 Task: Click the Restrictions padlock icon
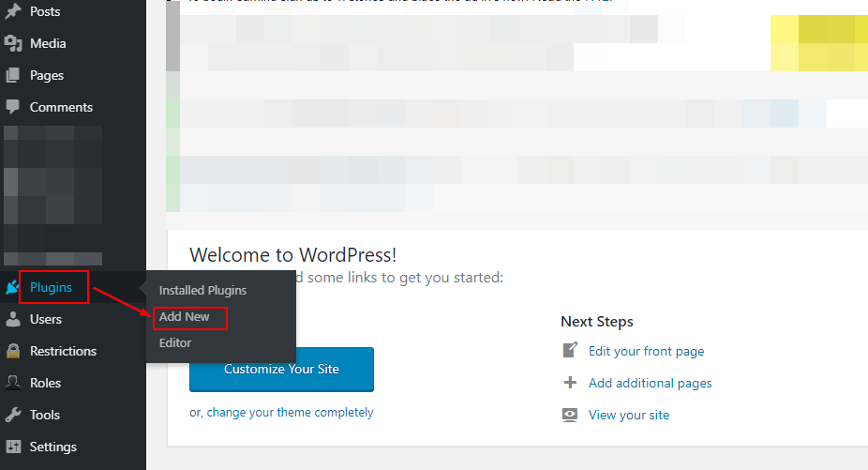tap(13, 351)
